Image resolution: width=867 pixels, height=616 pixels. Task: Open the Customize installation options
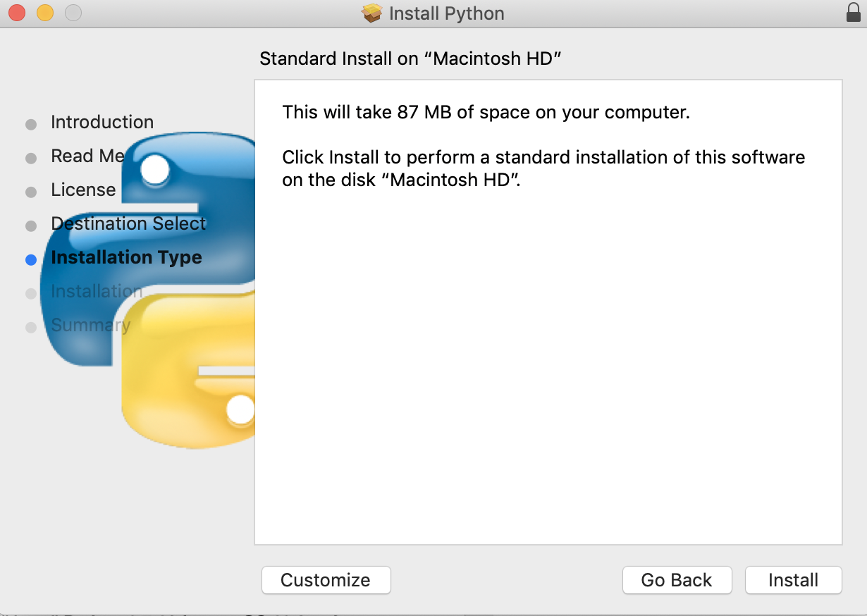(x=326, y=580)
